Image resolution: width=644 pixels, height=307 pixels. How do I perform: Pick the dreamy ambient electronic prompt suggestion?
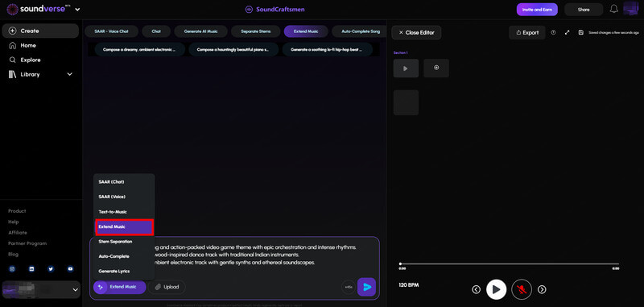click(x=140, y=49)
